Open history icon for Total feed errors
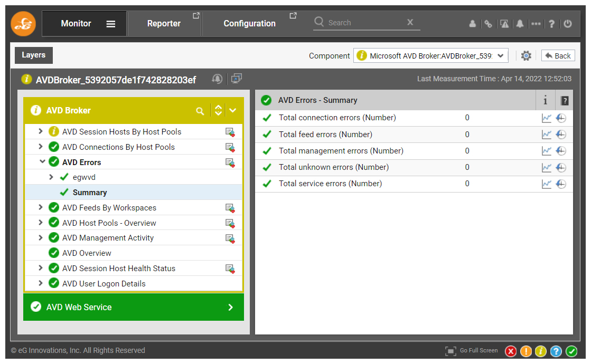The width and height of the screenshot is (591, 364). pyautogui.click(x=561, y=135)
